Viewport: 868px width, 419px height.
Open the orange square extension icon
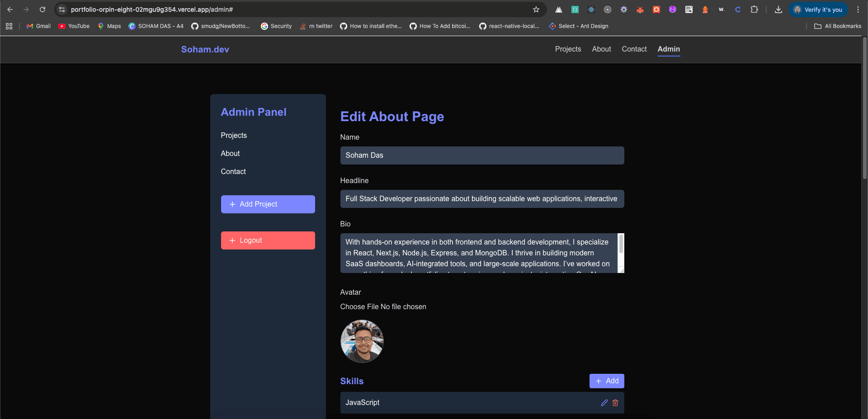tap(656, 9)
